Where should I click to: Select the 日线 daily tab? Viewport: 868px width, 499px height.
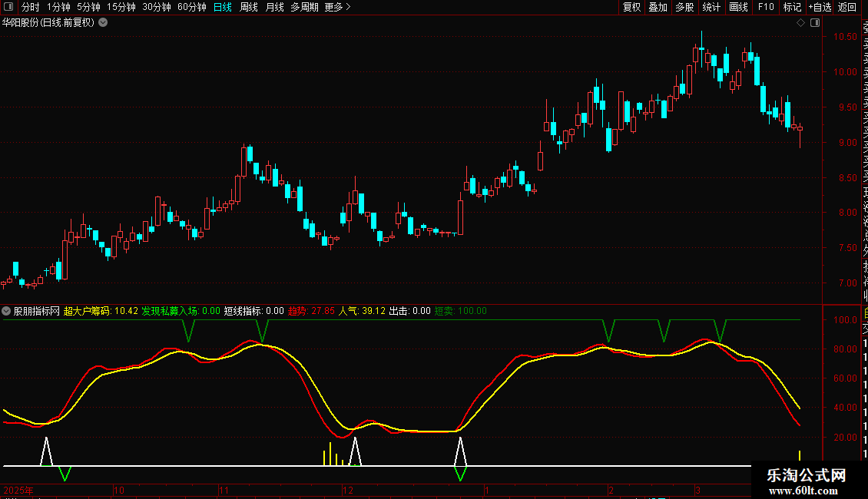[x=223, y=7]
